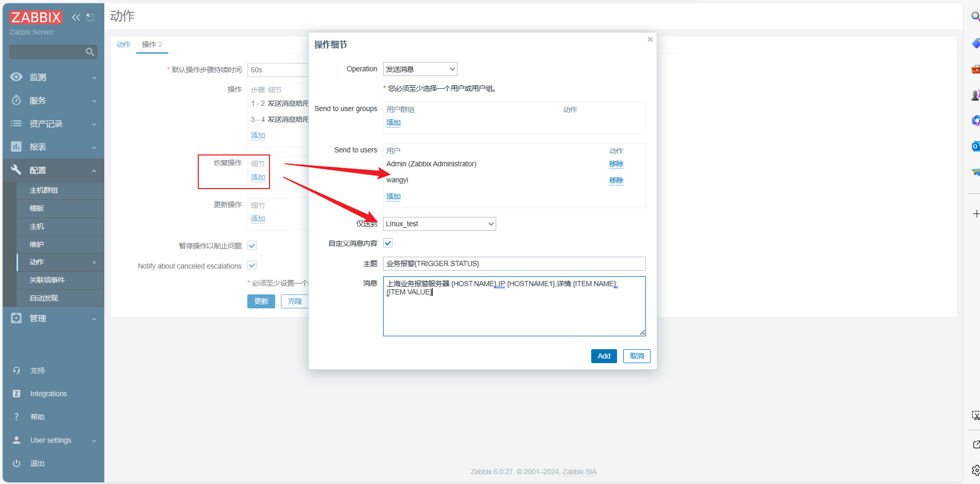The height and width of the screenshot is (484, 980).
Task: Click the headset icon for 支持
Action: coord(17,370)
